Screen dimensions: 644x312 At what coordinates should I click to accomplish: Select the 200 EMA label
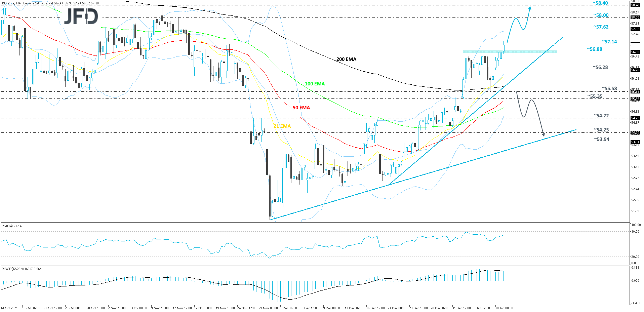click(346, 59)
